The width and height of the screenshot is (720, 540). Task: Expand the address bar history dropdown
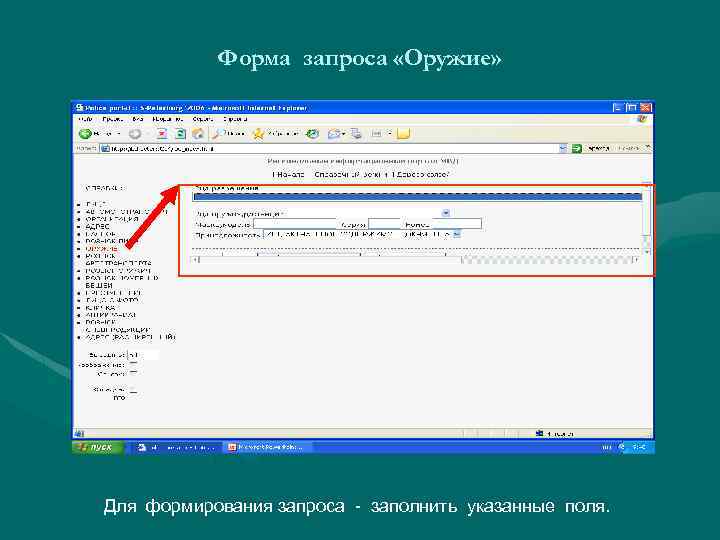(563, 148)
